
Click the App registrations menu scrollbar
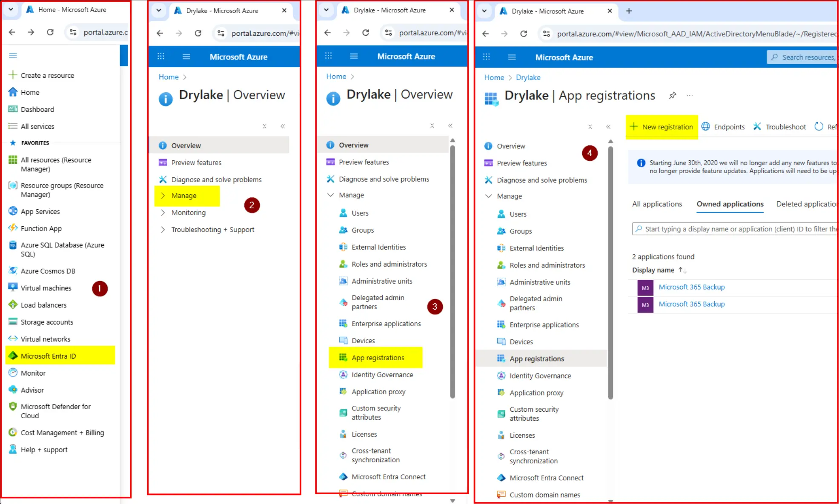[610, 272]
